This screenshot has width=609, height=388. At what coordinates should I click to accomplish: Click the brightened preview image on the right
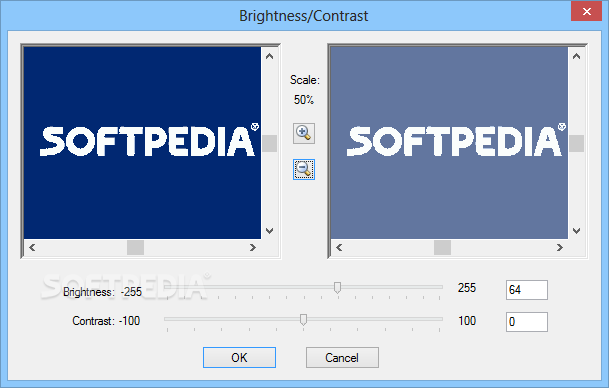[x=449, y=143]
